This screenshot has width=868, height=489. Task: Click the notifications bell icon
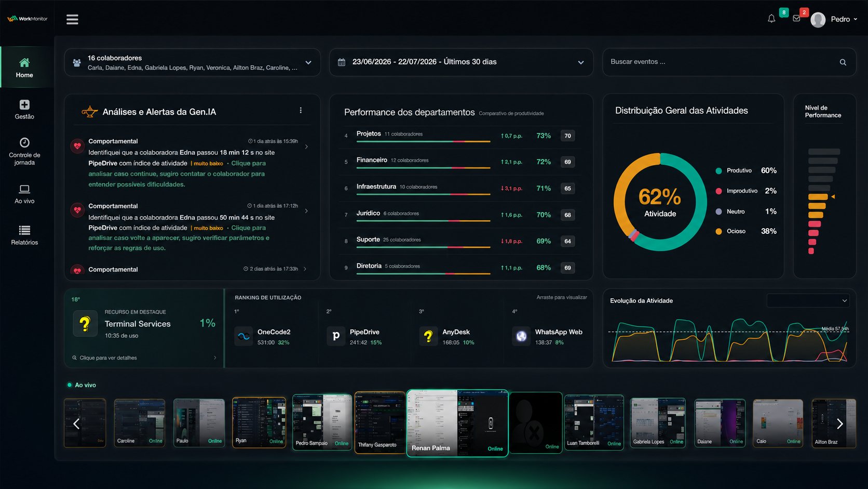tap(771, 19)
